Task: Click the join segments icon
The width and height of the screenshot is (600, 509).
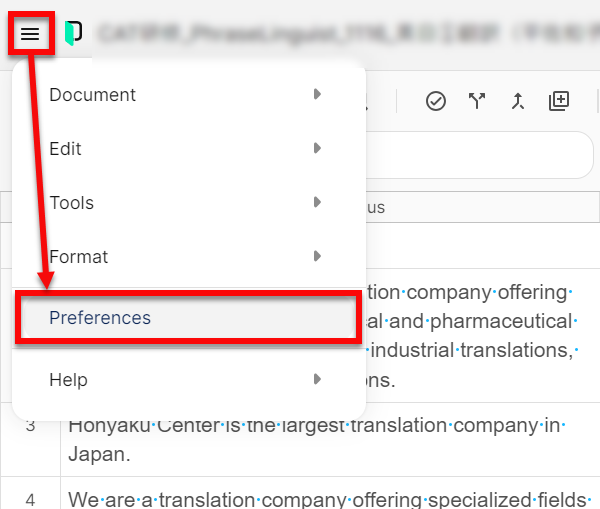Action: coord(518,101)
